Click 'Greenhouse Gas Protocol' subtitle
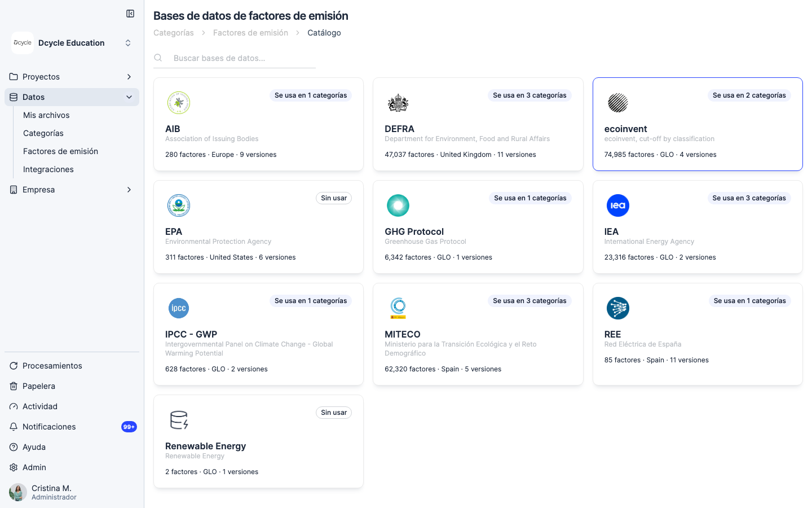The height and width of the screenshot is (508, 812). tap(425, 242)
